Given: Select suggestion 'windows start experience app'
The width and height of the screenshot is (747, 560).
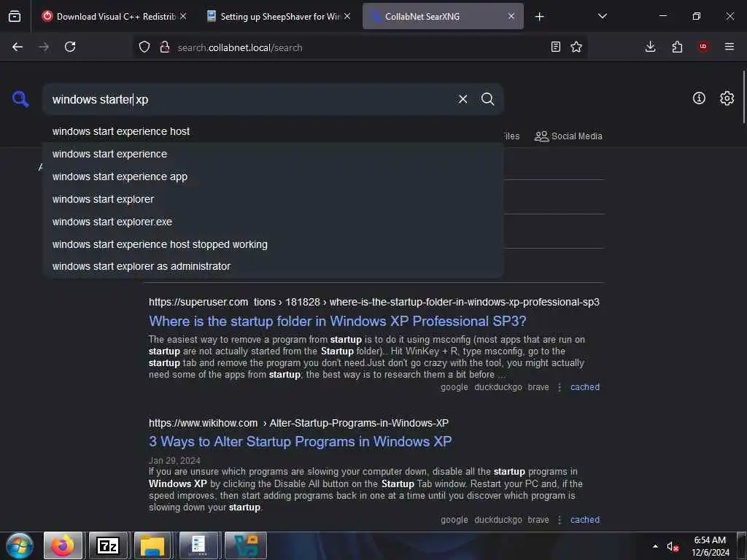Looking at the screenshot, I should point(273,176).
